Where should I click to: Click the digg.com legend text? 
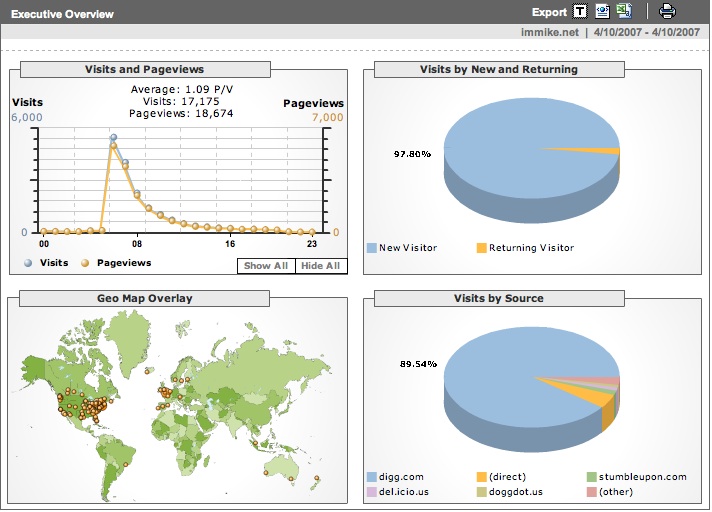point(401,477)
